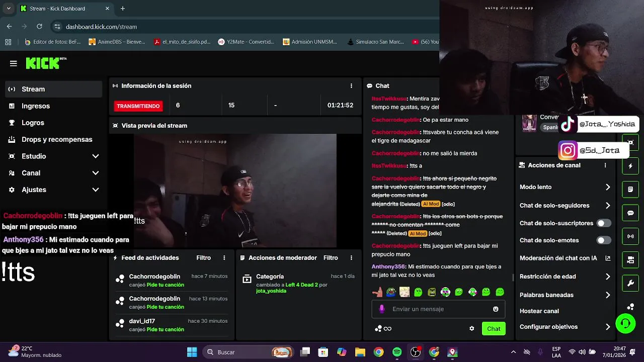Click the TRANSMITIENDO live badge
644x362 pixels.
point(138,106)
